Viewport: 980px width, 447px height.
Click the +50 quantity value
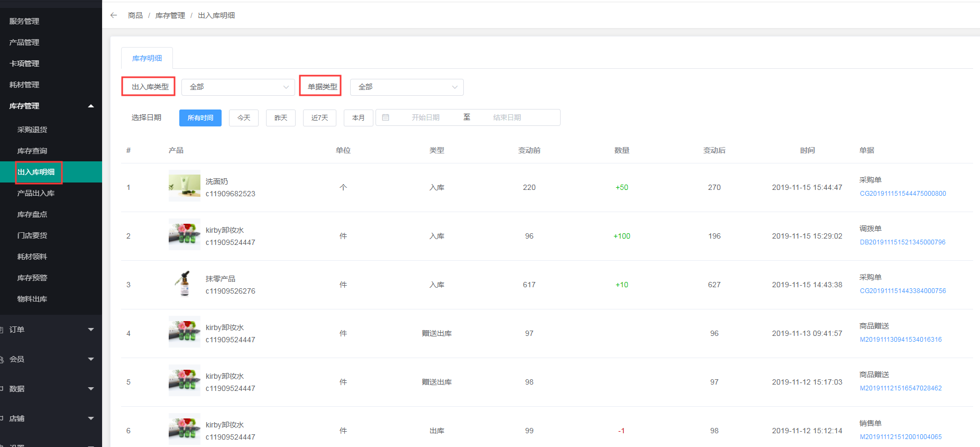(622, 187)
